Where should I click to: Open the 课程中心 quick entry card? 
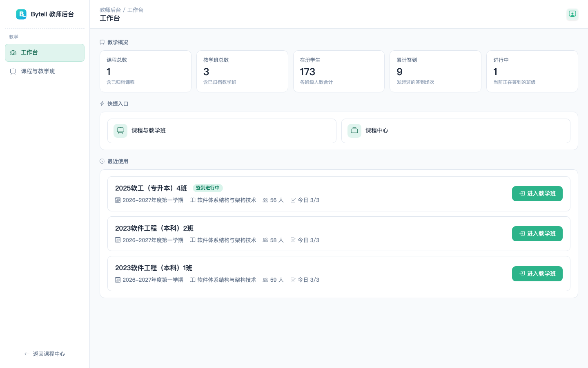[x=456, y=131]
